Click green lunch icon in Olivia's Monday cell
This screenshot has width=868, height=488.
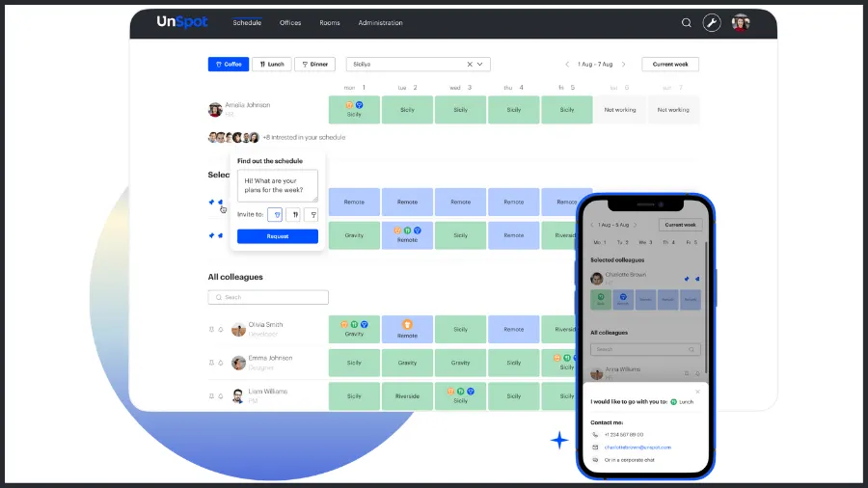tap(354, 325)
